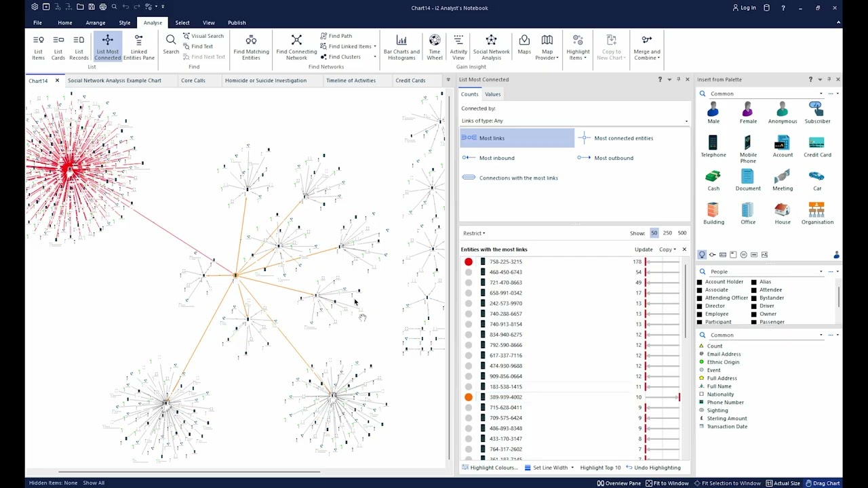Open the Set Line Width dropdown
This screenshot has height=488, width=868.
pyautogui.click(x=572, y=468)
